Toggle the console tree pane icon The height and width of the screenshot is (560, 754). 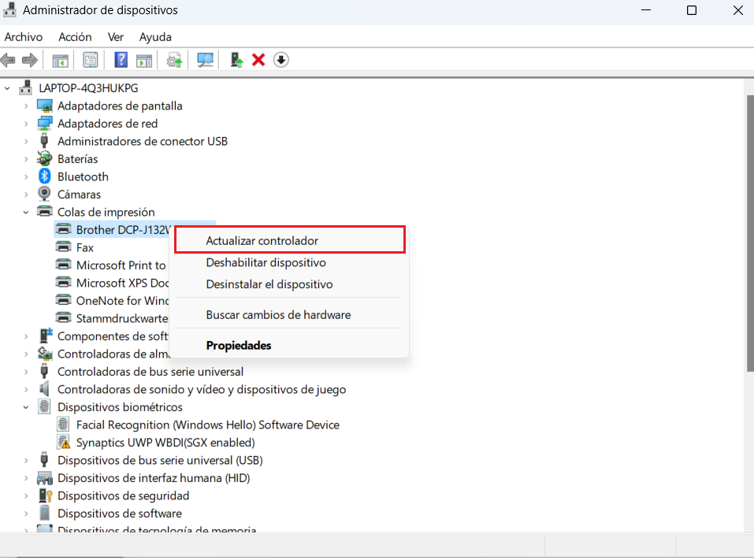click(60, 61)
